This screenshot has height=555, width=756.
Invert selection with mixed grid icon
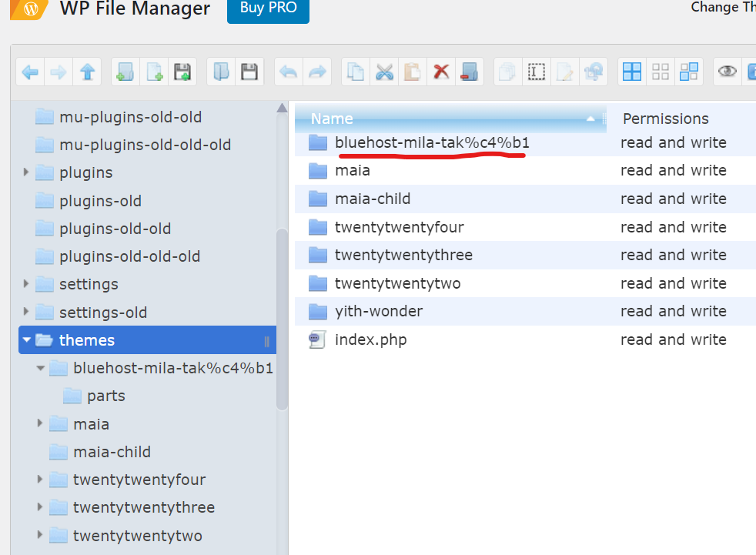[689, 72]
